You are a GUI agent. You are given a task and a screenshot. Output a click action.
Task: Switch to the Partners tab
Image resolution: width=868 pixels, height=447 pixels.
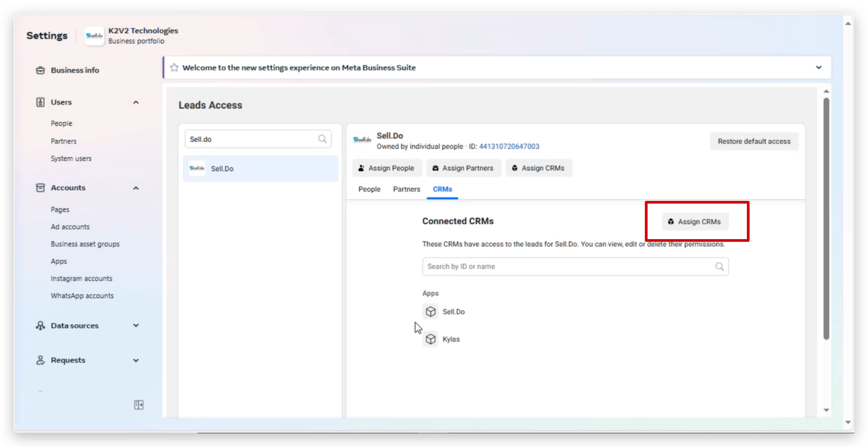406,189
